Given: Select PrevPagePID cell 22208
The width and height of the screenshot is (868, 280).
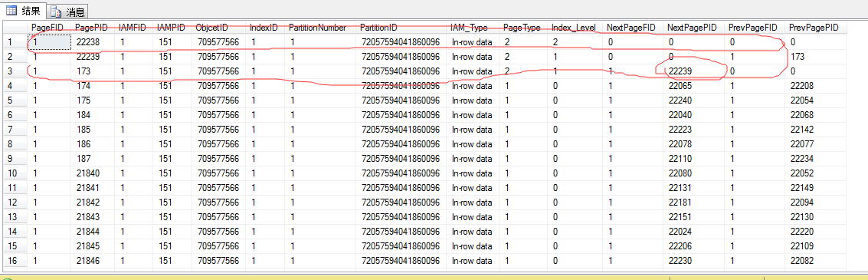Looking at the screenshot, I should 815,86.
